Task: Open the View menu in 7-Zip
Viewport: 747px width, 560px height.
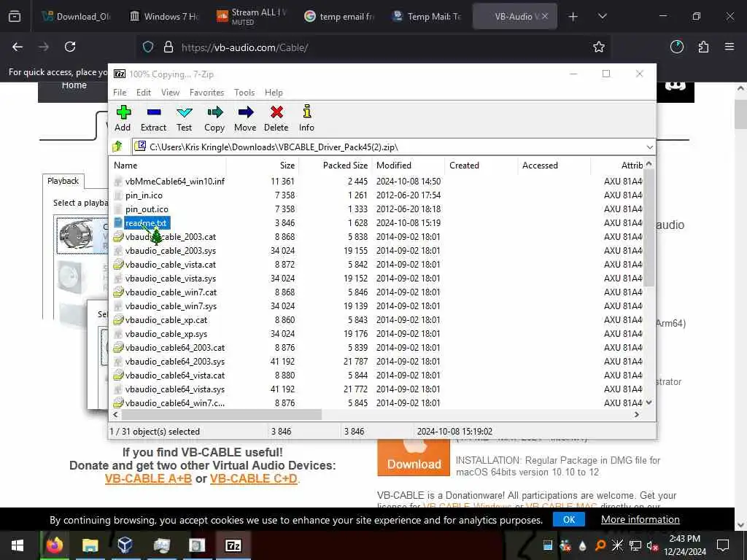Action: click(170, 93)
